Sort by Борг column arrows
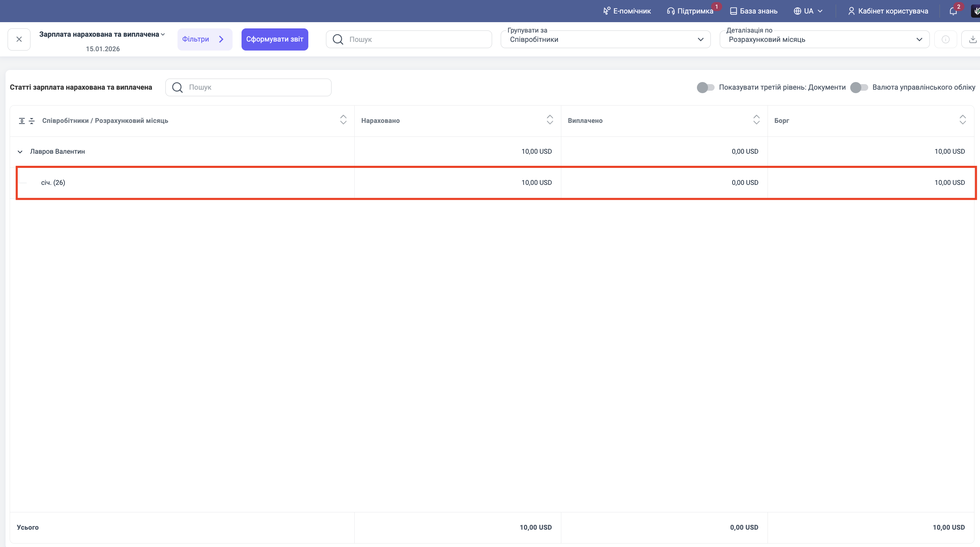Viewport: 980px width, 547px height. [962, 120]
